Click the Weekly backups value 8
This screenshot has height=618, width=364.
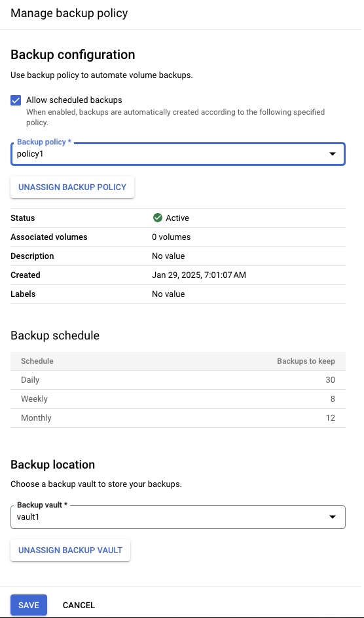pyautogui.click(x=333, y=399)
